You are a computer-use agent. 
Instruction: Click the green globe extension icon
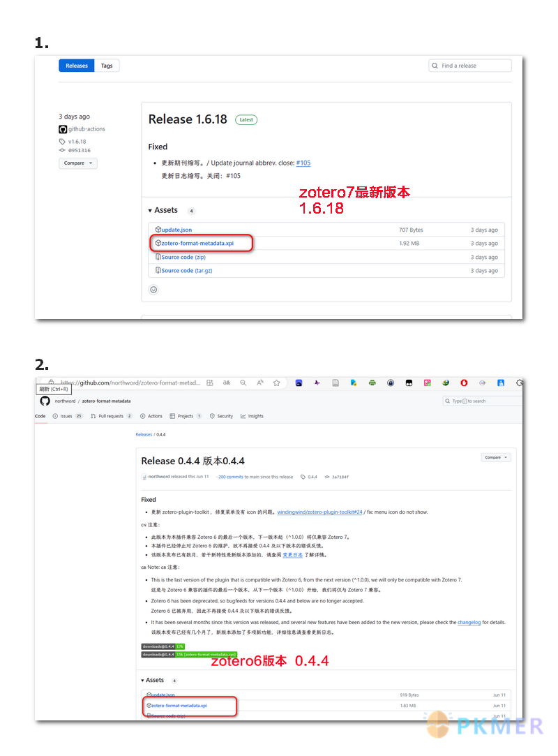[446, 383]
